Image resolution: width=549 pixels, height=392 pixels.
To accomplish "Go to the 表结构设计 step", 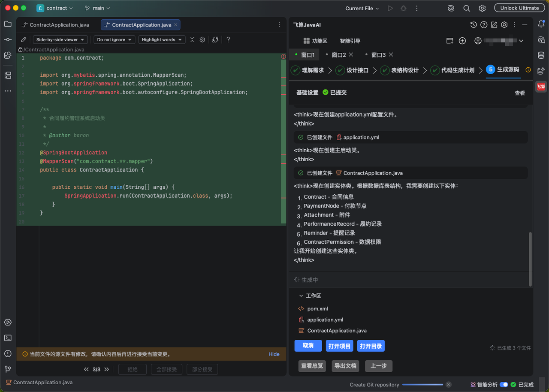I will (399, 70).
